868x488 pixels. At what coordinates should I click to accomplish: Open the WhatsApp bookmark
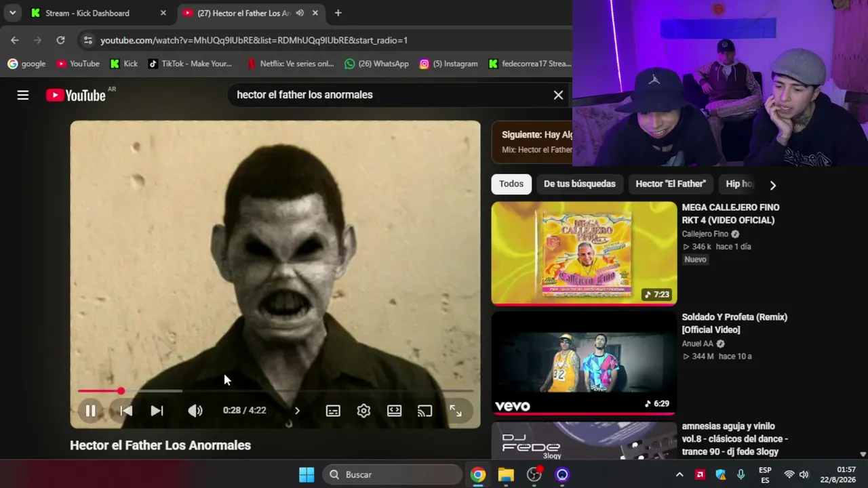376,64
